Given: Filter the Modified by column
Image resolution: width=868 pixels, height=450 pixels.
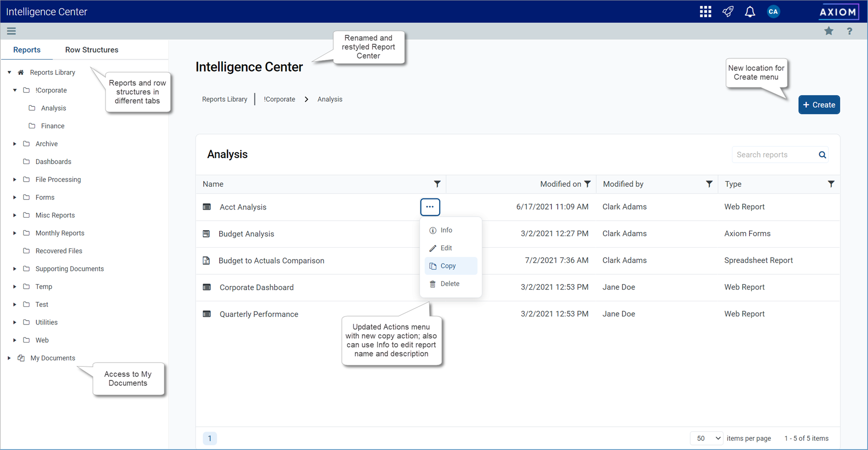Looking at the screenshot, I should pos(709,184).
